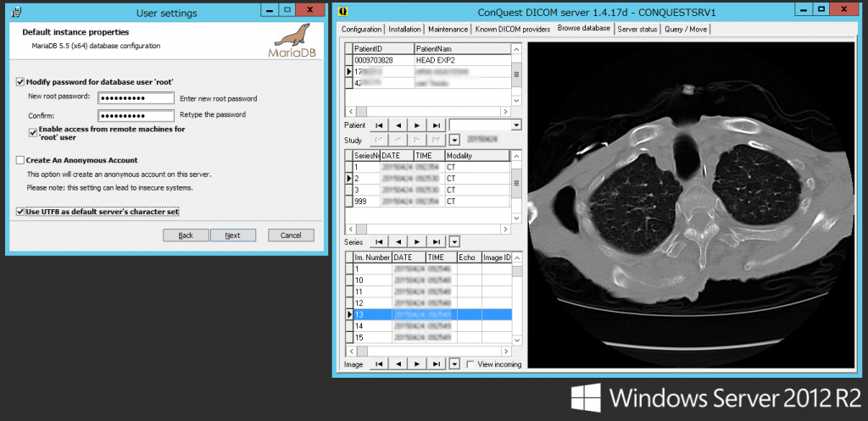Viewport: 868px width, 421px height.
Task: Click the PatientID column header
Action: click(383, 48)
